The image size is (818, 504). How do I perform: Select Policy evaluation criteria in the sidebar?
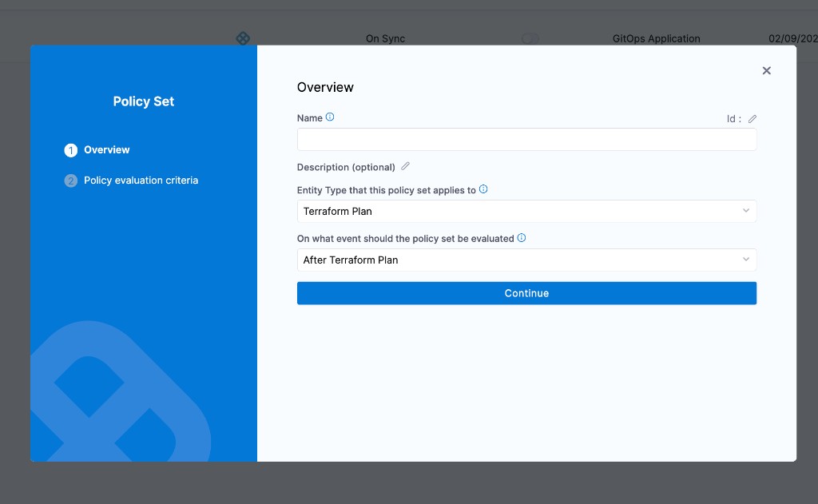click(x=141, y=180)
